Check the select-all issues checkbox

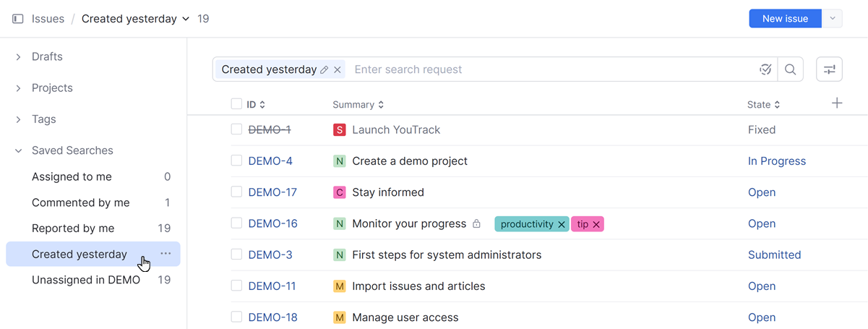click(x=236, y=104)
